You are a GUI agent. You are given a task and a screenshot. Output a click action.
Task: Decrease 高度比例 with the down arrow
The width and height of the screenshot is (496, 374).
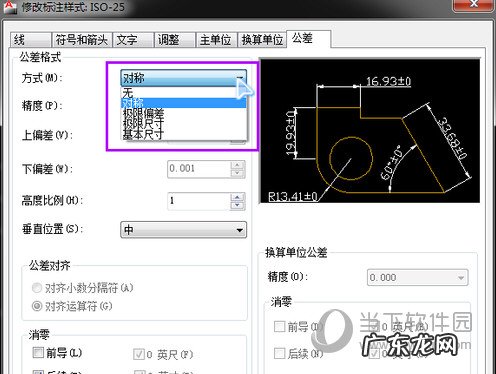pos(237,205)
